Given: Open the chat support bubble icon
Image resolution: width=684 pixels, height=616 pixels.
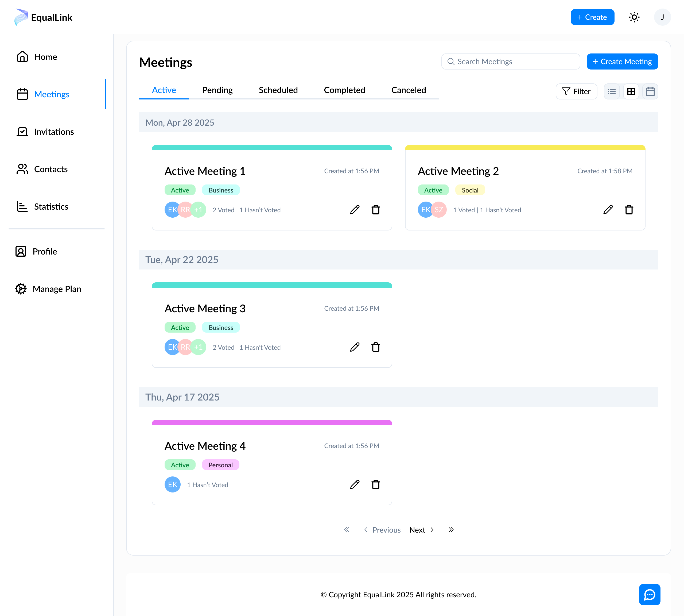Looking at the screenshot, I should [x=649, y=594].
